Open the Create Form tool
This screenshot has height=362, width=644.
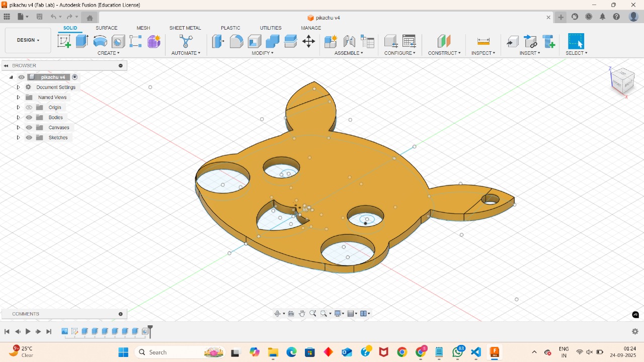pos(153,42)
